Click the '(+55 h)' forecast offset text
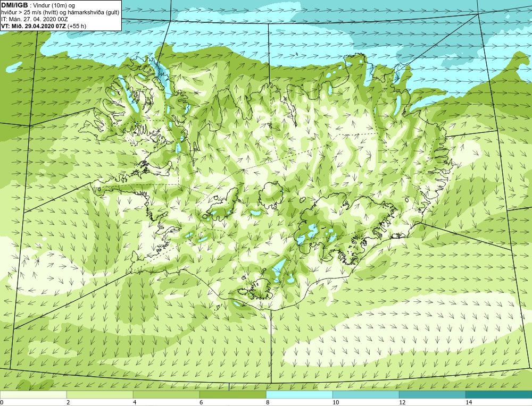Viewport: 532px width, 406px height. coord(77,26)
